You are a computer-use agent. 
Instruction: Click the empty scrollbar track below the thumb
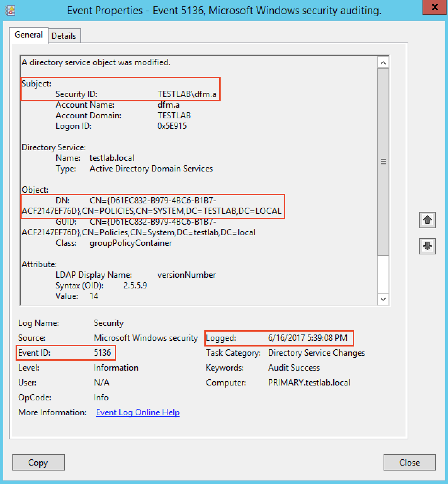pos(383,274)
